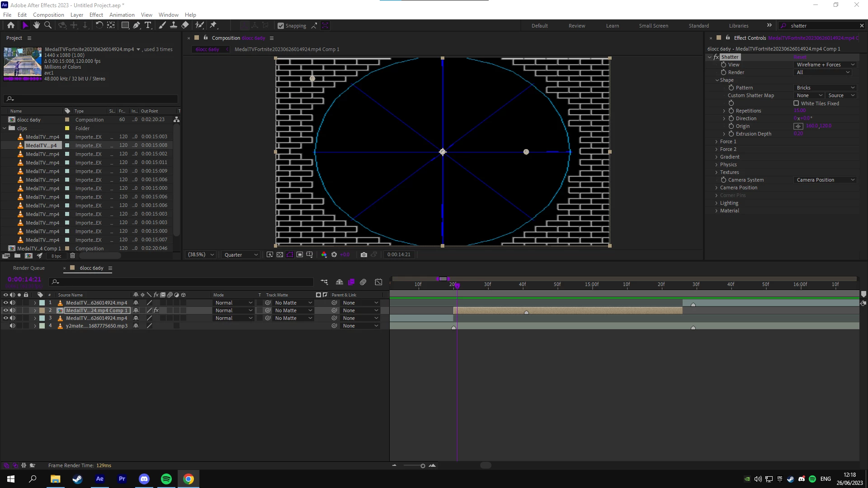Open the Pattern dropdown showing Bricks
Image resolution: width=868 pixels, height=488 pixels.
(x=825, y=88)
